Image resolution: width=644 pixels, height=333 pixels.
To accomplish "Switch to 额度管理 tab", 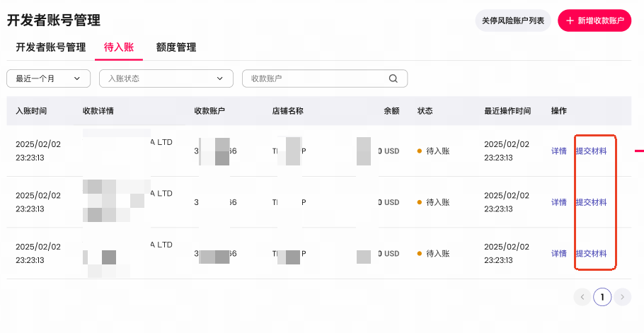I will (176, 47).
